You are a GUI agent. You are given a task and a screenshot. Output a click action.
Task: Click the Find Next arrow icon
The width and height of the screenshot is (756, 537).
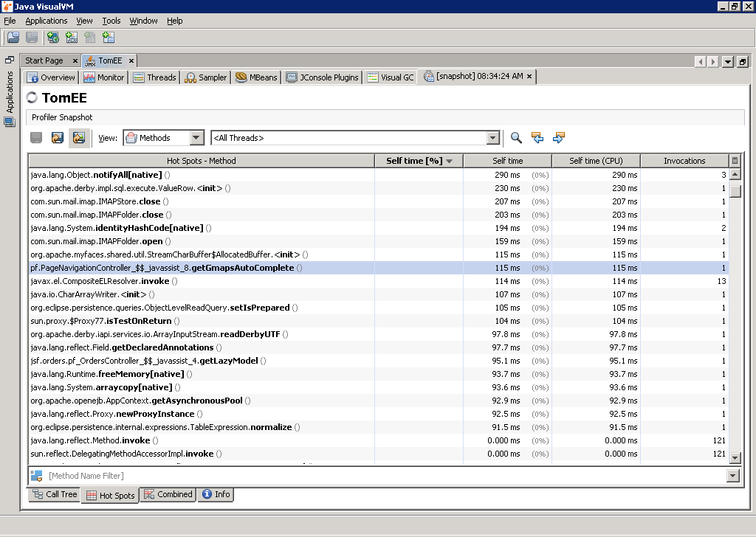558,138
